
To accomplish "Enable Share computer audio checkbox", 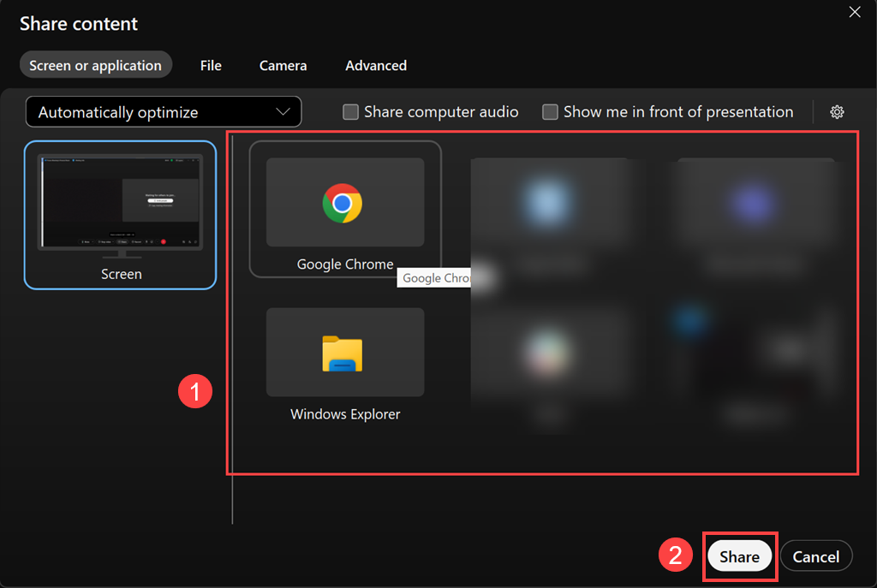I will [351, 112].
